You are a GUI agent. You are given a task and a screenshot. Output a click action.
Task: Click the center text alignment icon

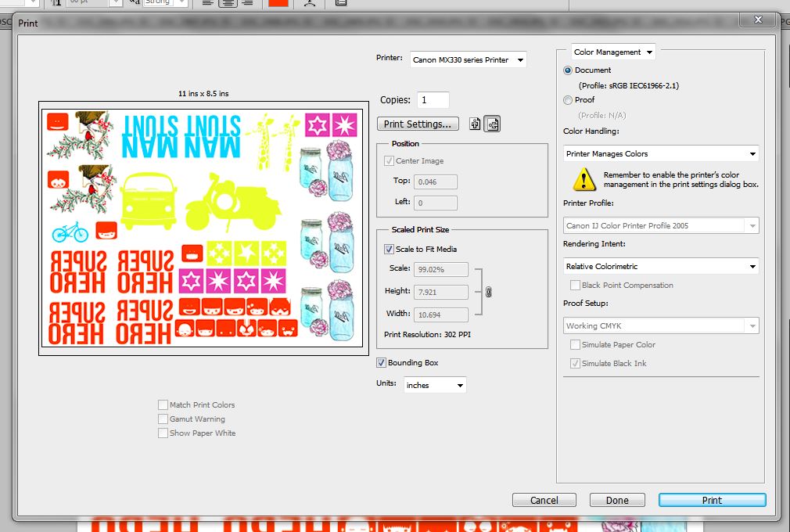click(228, 2)
